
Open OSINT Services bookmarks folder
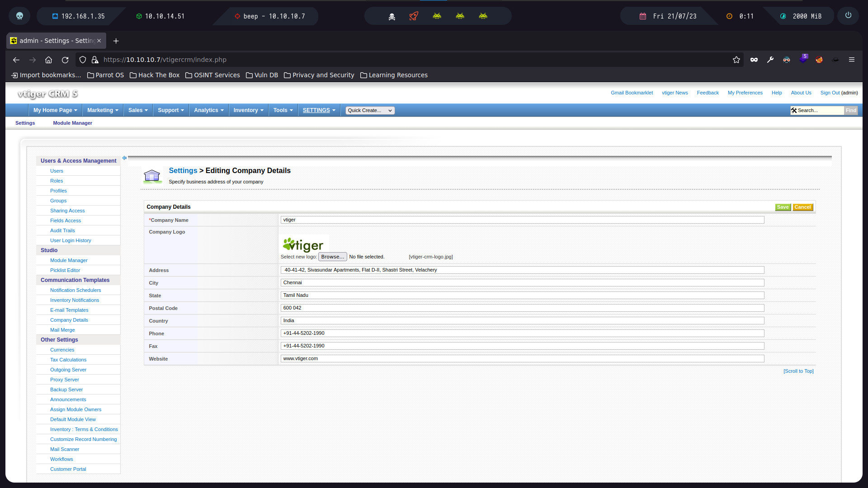212,75
